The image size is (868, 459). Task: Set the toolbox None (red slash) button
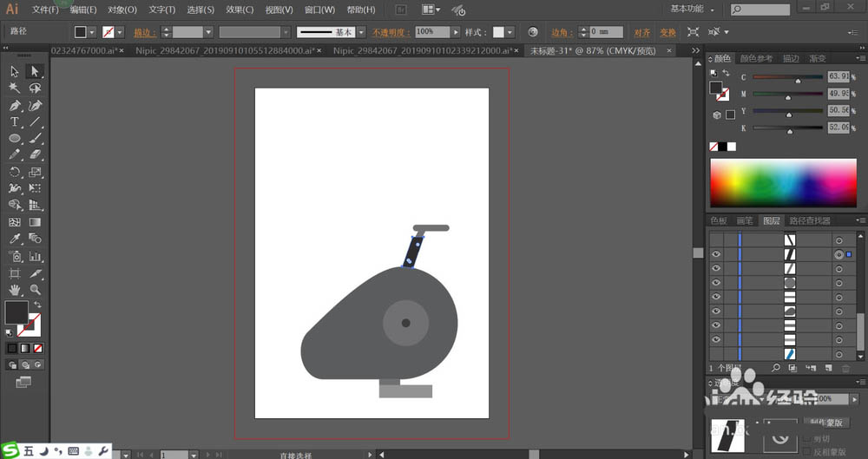click(x=37, y=348)
